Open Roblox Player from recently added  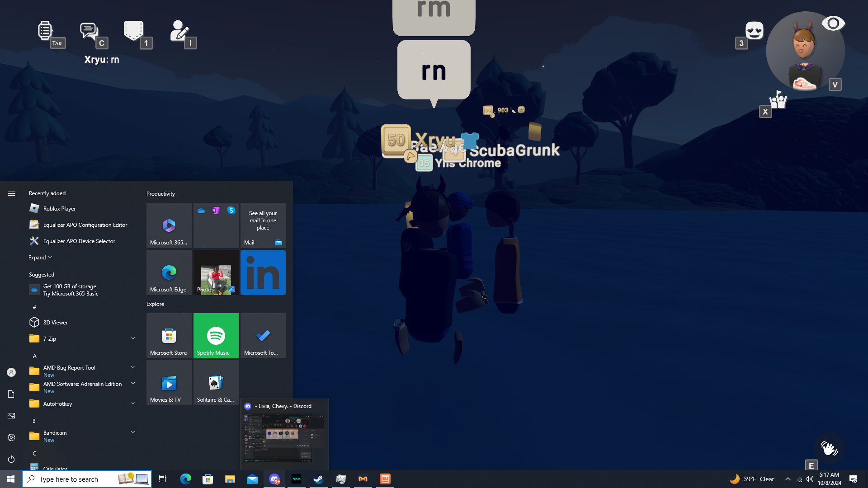[59, 209]
